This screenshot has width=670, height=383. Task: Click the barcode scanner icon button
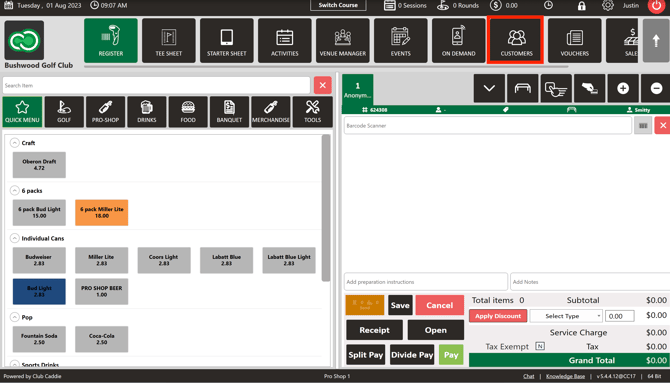point(643,126)
